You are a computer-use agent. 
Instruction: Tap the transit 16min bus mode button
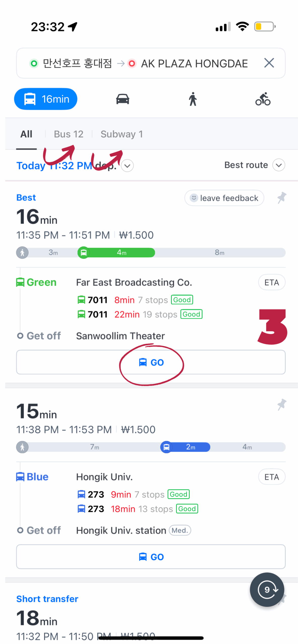46,99
